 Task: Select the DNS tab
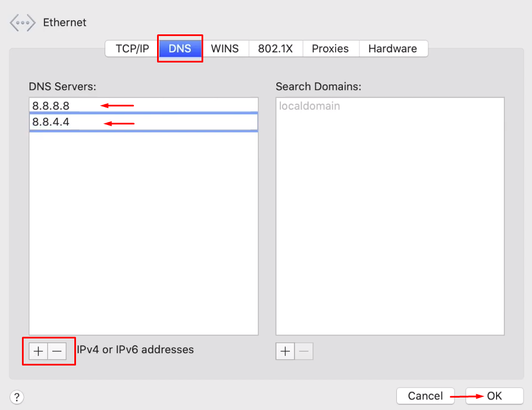[x=180, y=48]
